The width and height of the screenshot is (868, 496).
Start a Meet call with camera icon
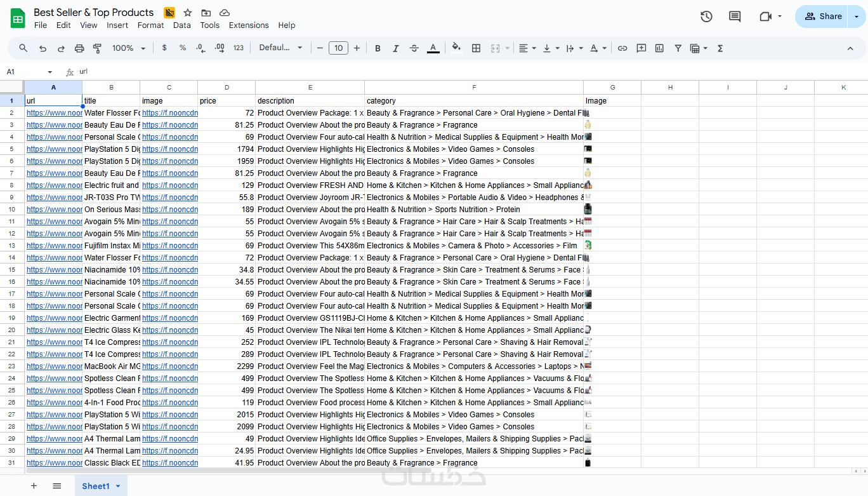[765, 17]
